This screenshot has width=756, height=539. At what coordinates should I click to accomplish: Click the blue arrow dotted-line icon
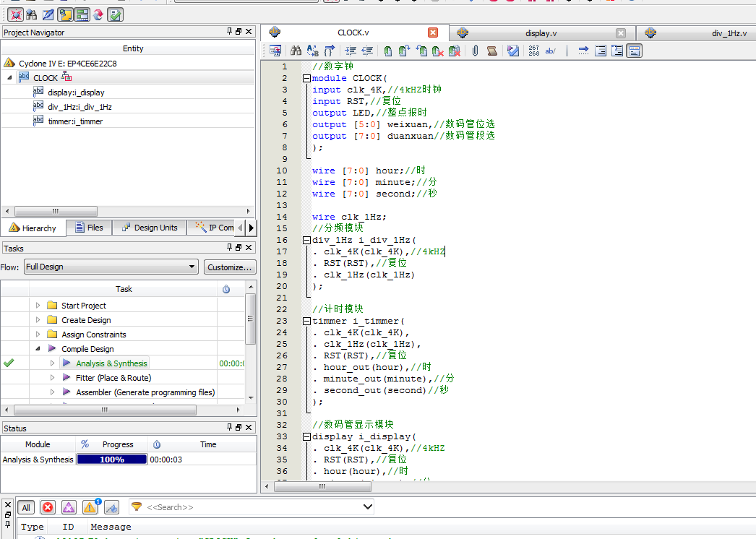(x=583, y=51)
